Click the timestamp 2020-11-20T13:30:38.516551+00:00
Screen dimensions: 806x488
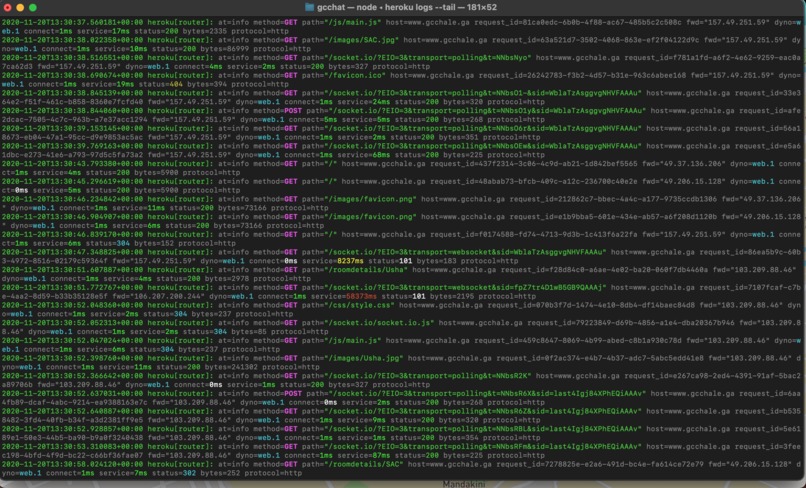(x=72, y=58)
